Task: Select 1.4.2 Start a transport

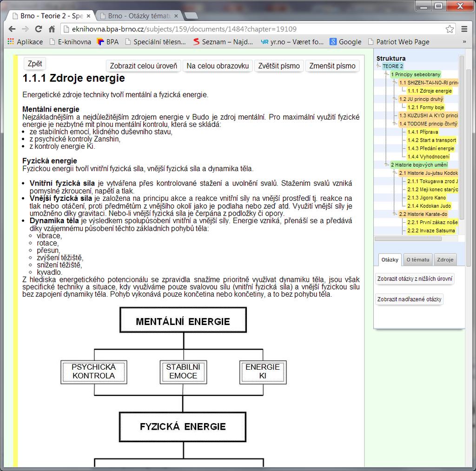Action: pyautogui.click(x=432, y=140)
